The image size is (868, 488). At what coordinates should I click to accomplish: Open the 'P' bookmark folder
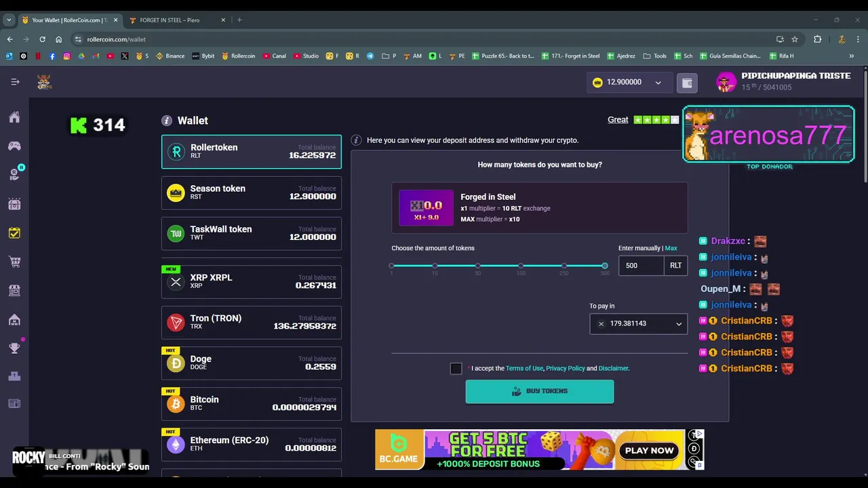389,56
